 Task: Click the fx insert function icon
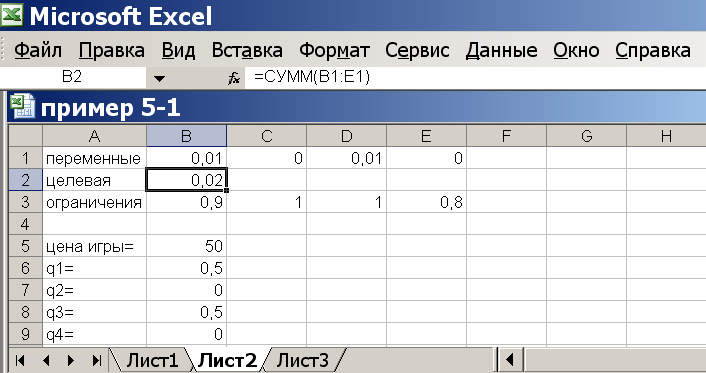tap(234, 78)
